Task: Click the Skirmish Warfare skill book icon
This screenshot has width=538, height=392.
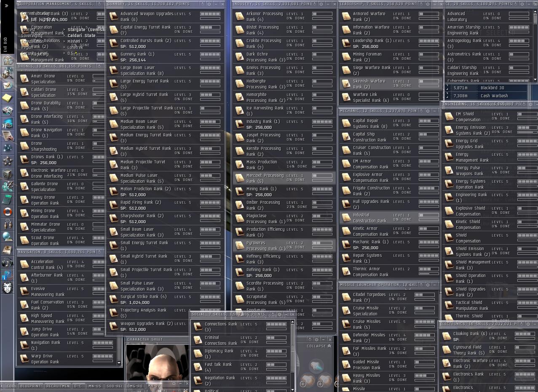Action: 346,84
